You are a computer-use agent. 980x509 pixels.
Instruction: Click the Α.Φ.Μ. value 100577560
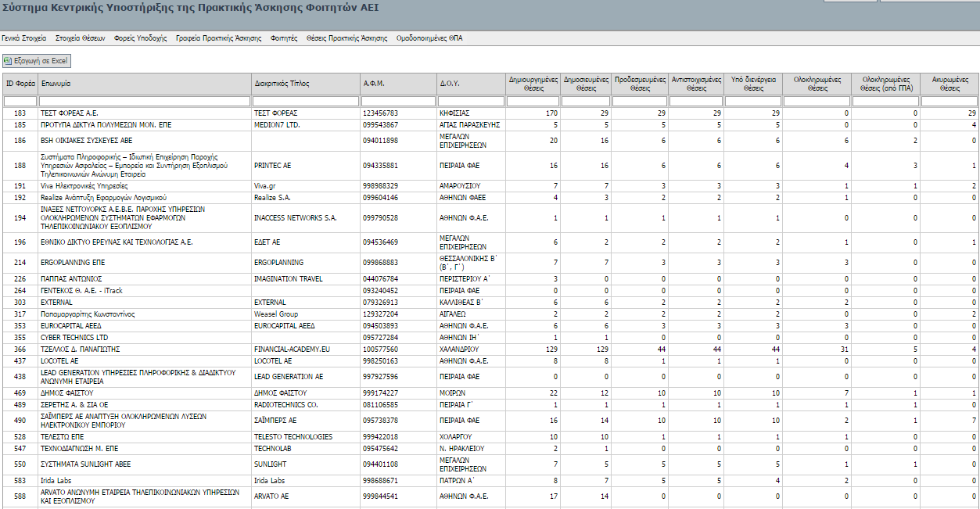click(398, 349)
